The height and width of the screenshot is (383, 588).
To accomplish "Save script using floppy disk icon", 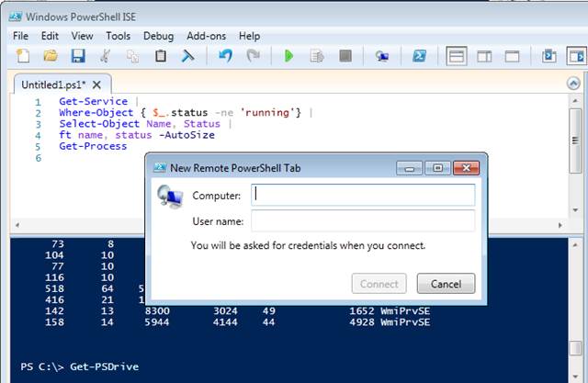I will [78, 56].
